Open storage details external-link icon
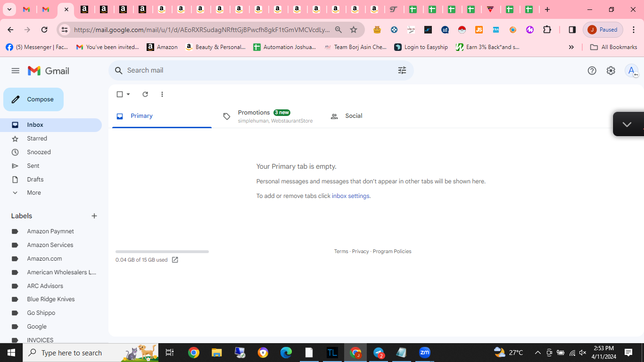This screenshot has width=644, height=362. (x=175, y=260)
